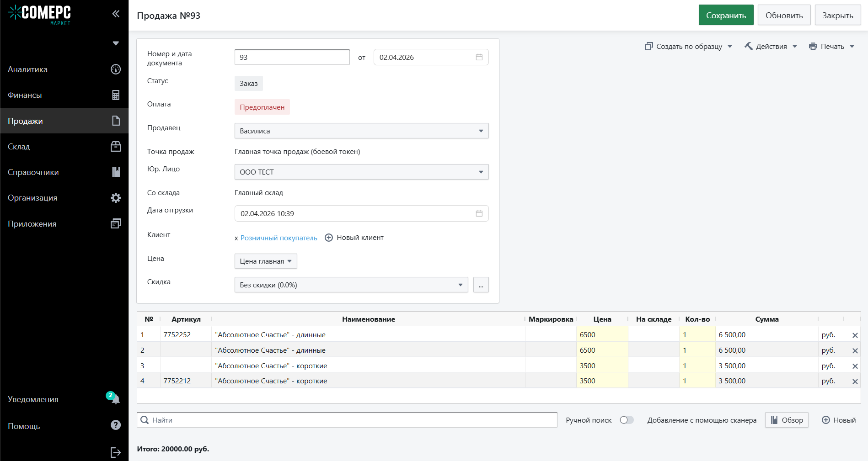Open the notifications bell icon

tap(115, 399)
